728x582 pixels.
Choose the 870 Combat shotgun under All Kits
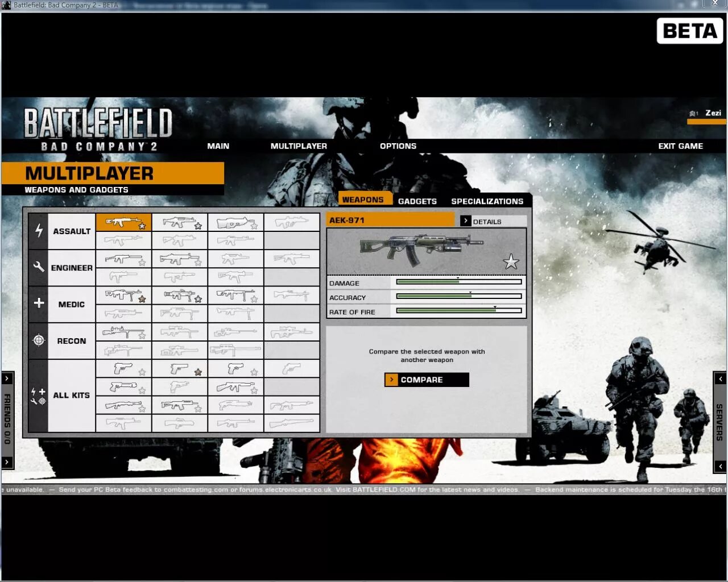[x=123, y=405]
